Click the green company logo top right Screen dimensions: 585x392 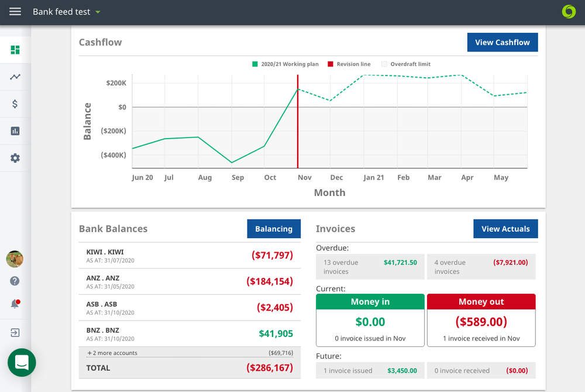[x=568, y=11]
